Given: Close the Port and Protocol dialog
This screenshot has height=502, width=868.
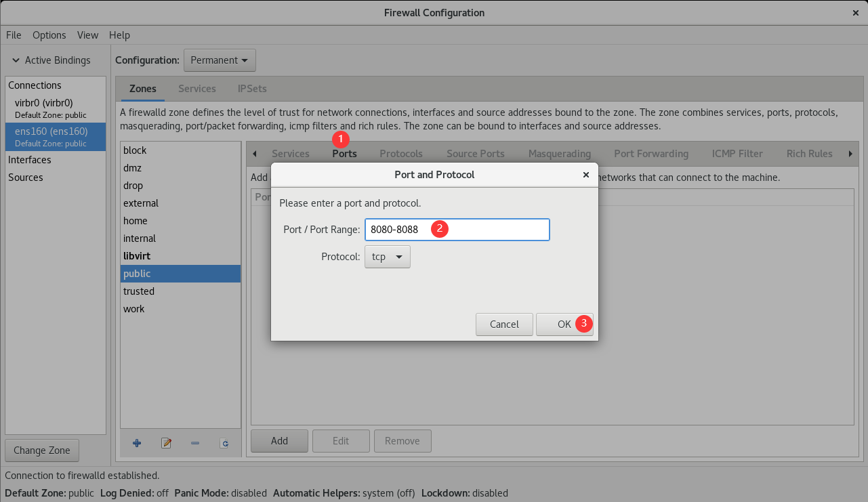Looking at the screenshot, I should tap(586, 175).
